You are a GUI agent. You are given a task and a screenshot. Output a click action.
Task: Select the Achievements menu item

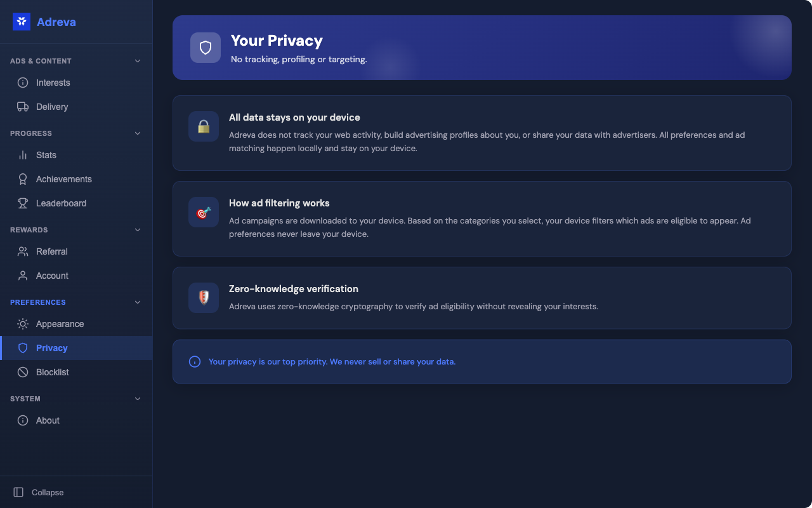[64, 179]
